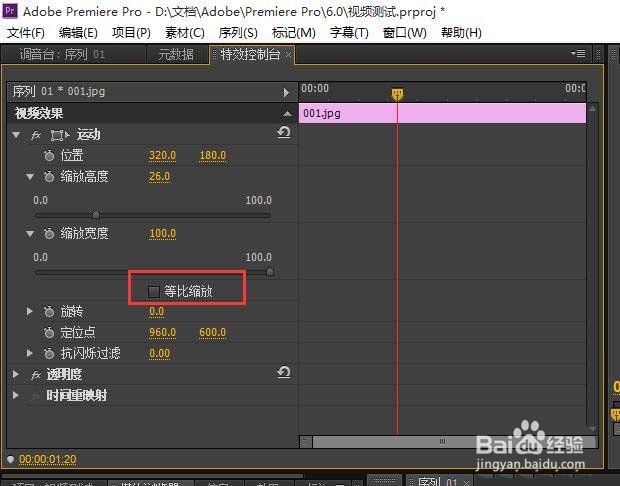This screenshot has width=620, height=486.
Task: Toggle stopwatch animation for 抗闪烁过滤
Action: pos(49,353)
